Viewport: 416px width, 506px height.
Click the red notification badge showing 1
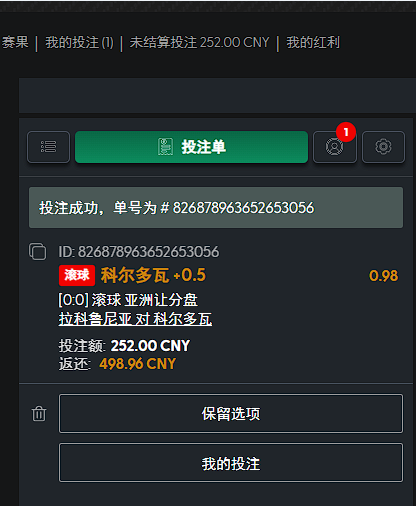click(x=346, y=132)
